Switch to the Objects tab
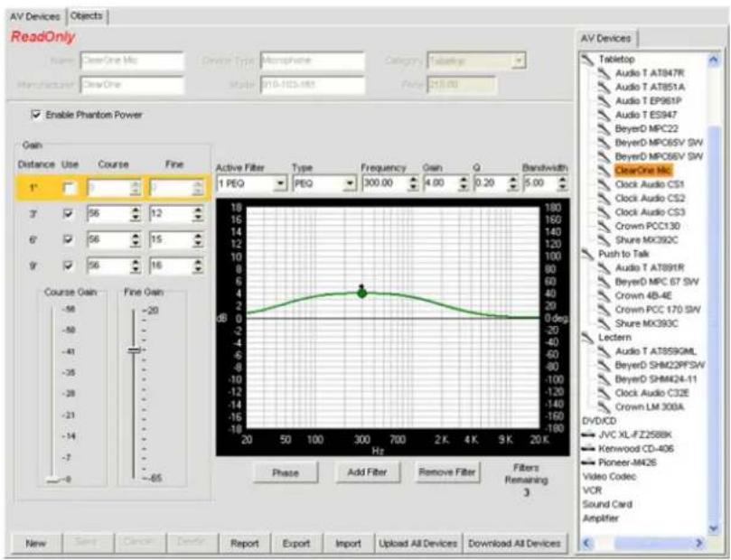The width and height of the screenshot is (731, 560). (87, 16)
